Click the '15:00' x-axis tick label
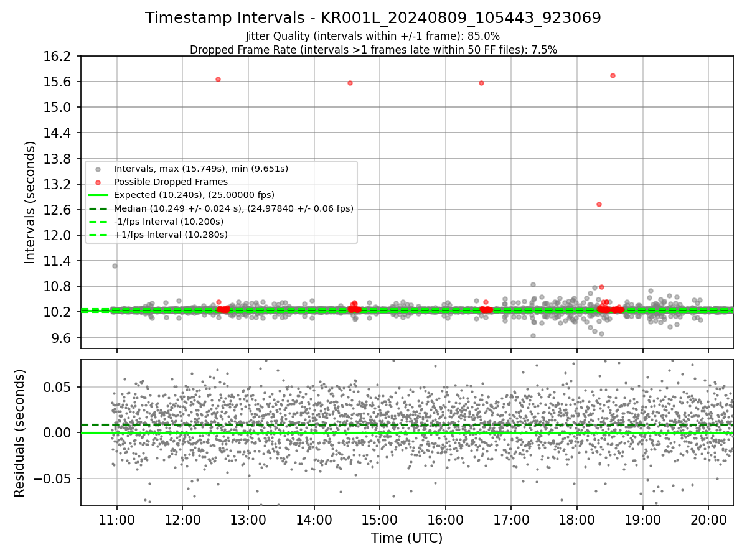This screenshot has height=560, width=747. [x=380, y=520]
